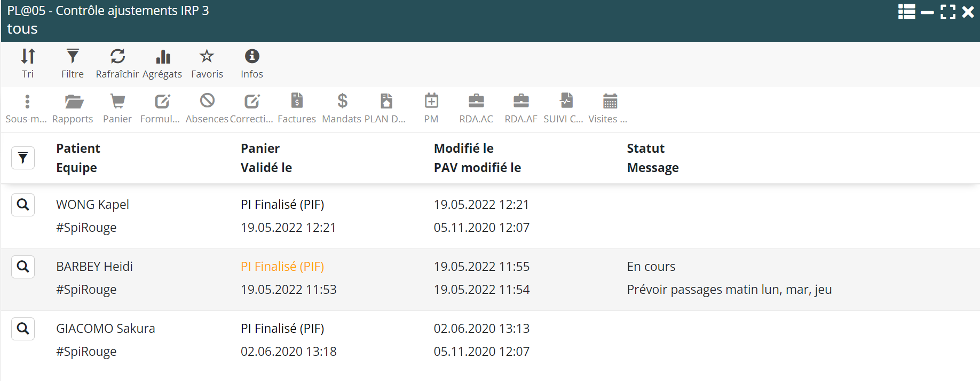Open Agrégats bar chart tool
This screenshot has height=381, width=980.
click(162, 64)
